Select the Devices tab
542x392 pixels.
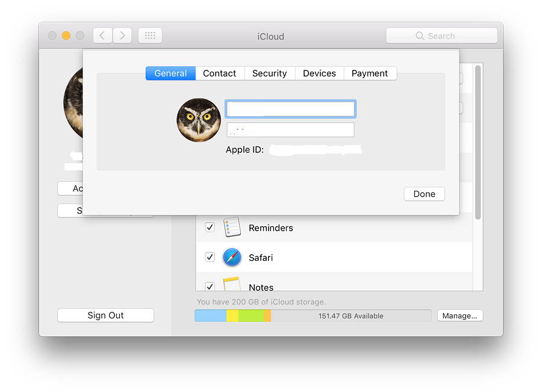click(319, 73)
